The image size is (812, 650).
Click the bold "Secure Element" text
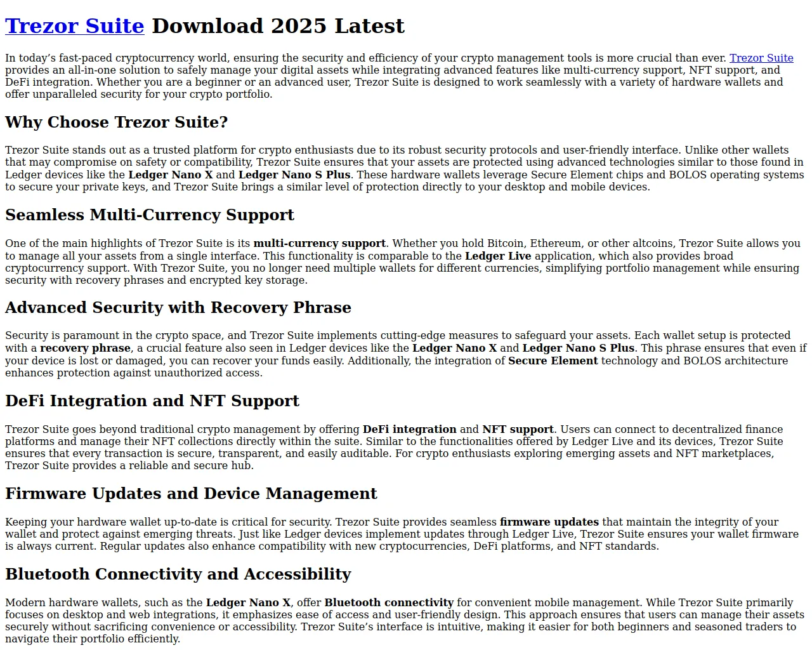click(553, 361)
